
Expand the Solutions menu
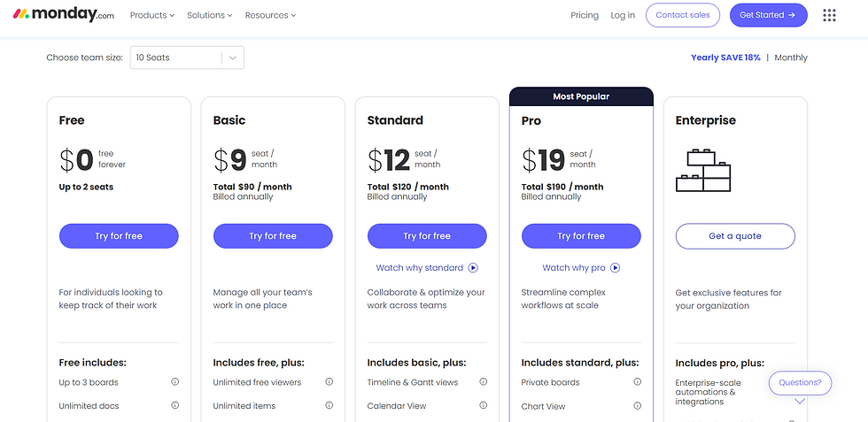[x=210, y=16]
